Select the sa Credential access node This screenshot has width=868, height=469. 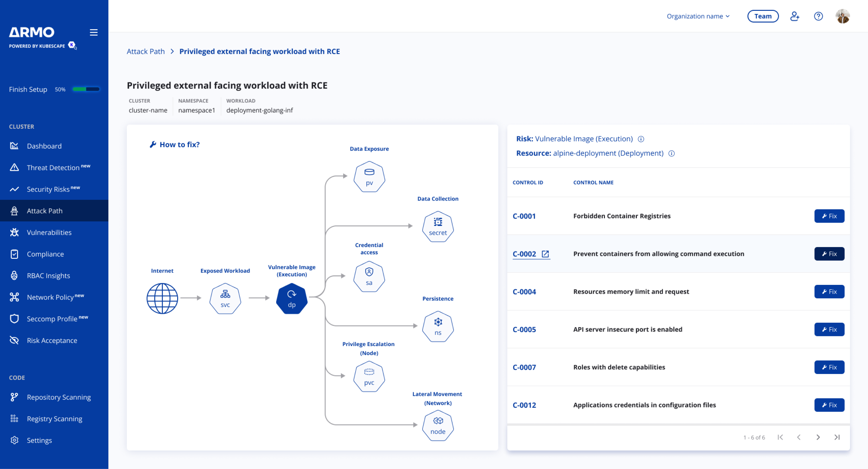click(x=369, y=277)
